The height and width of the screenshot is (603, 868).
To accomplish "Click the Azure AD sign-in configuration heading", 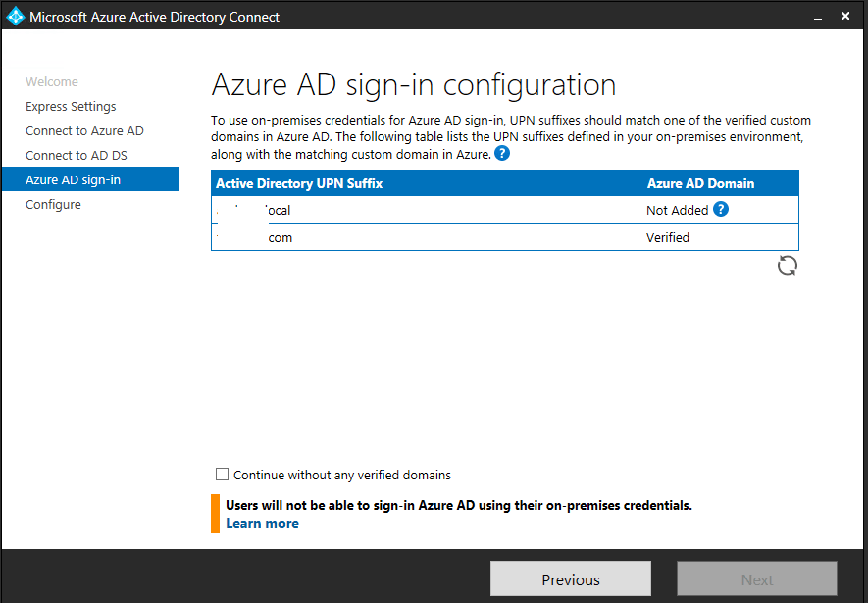I will coord(414,85).
